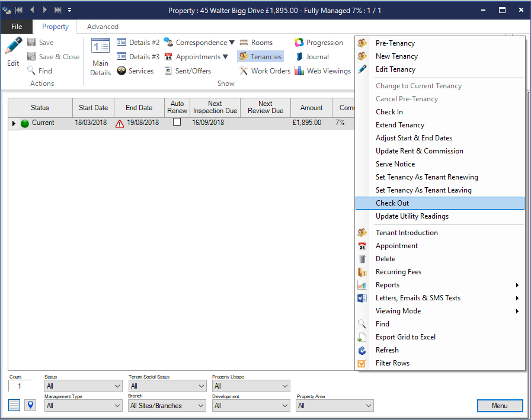Click the map pin location icon
The image size is (531, 420).
click(30, 405)
